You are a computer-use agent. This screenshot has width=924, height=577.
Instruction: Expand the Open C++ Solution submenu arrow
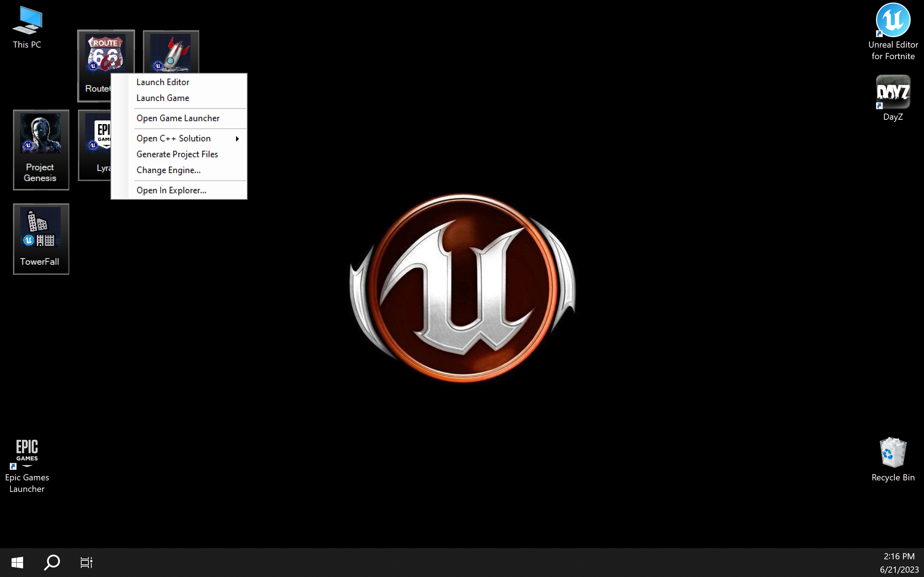[237, 138]
